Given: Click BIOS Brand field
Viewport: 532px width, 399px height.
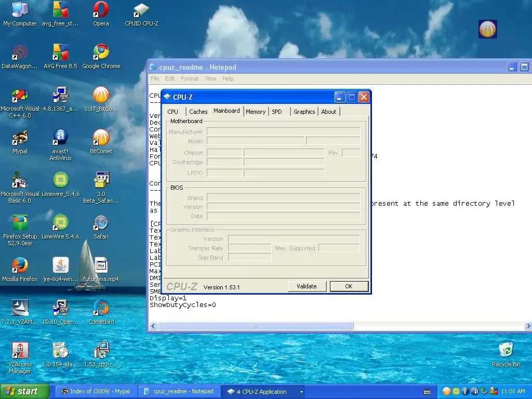Looking at the screenshot, I should (283, 198).
